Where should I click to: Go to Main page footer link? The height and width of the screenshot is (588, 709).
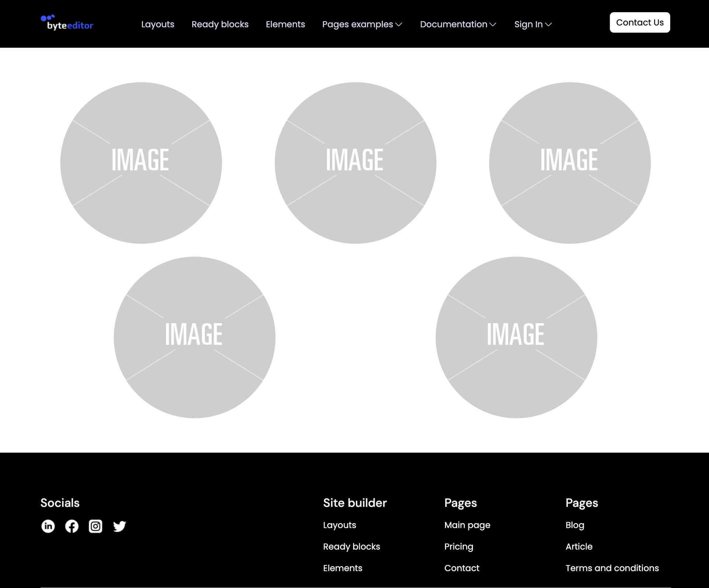[467, 525]
